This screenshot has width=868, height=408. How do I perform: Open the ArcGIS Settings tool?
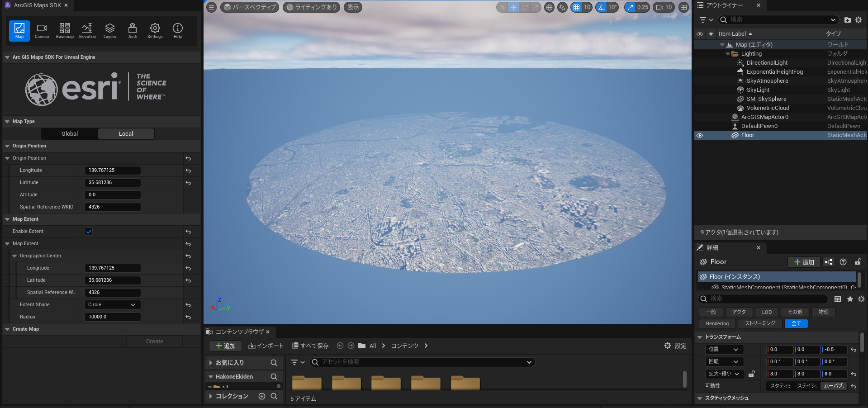coord(155,31)
